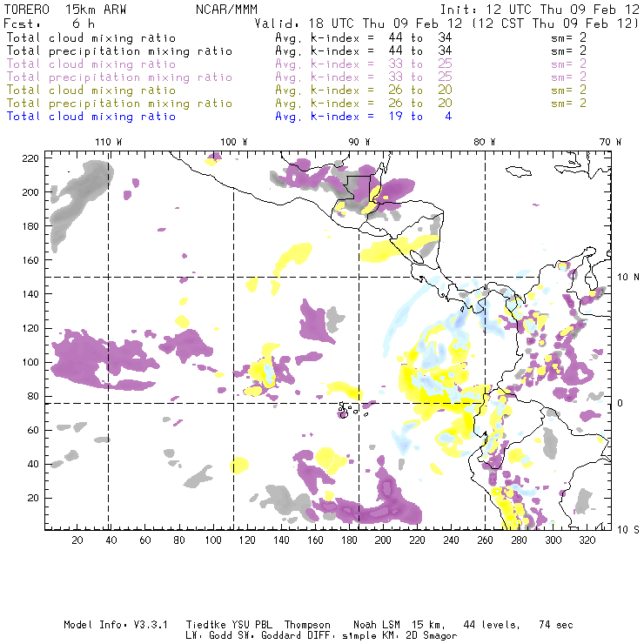Screen dimensions: 644x644
Task: Click "74 sec" in the footer
Action: pyautogui.click(x=556, y=625)
